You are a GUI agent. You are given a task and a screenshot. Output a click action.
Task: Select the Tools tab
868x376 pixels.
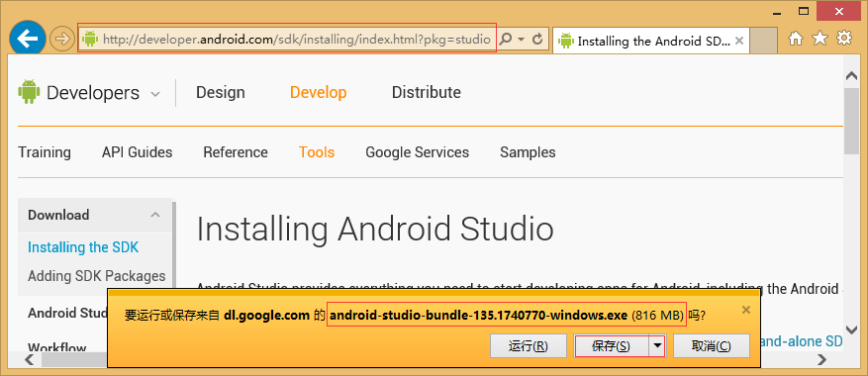(317, 152)
